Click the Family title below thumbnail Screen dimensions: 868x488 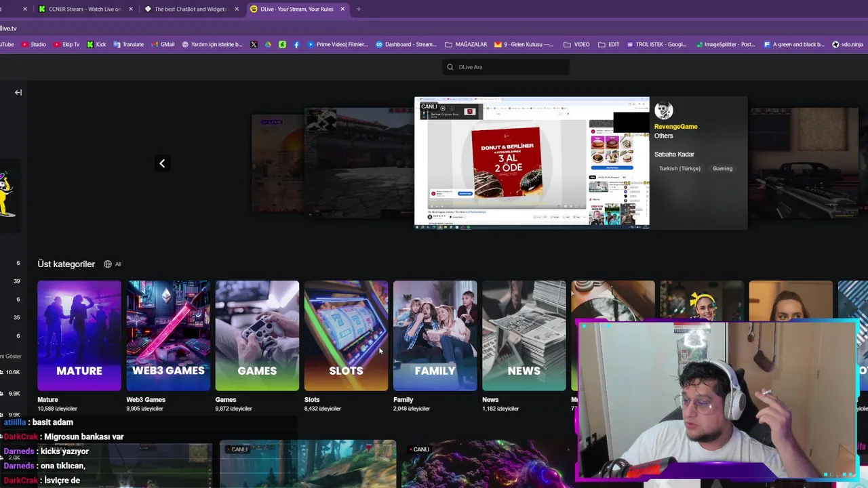coord(403,400)
